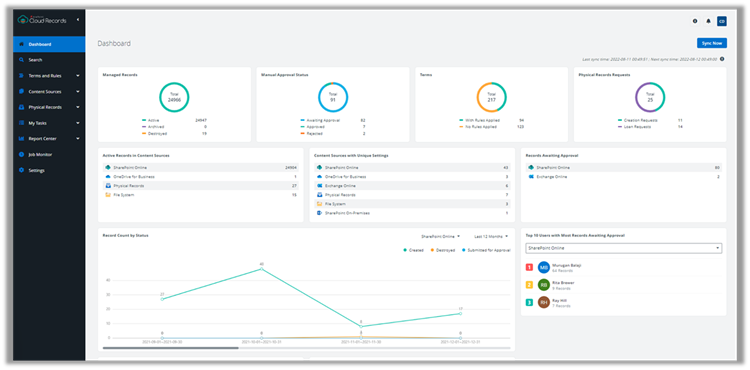Select the Murugan Balaji name
The height and width of the screenshot is (370, 750).
point(567,265)
